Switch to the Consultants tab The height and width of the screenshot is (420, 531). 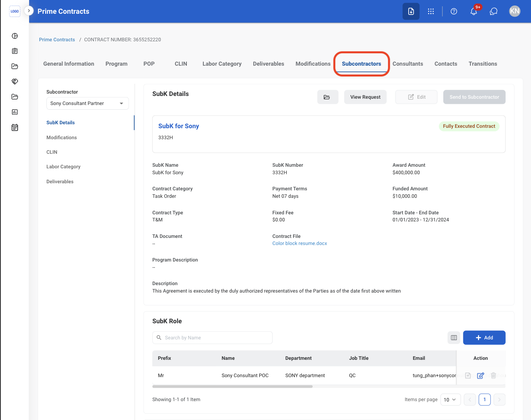408,64
